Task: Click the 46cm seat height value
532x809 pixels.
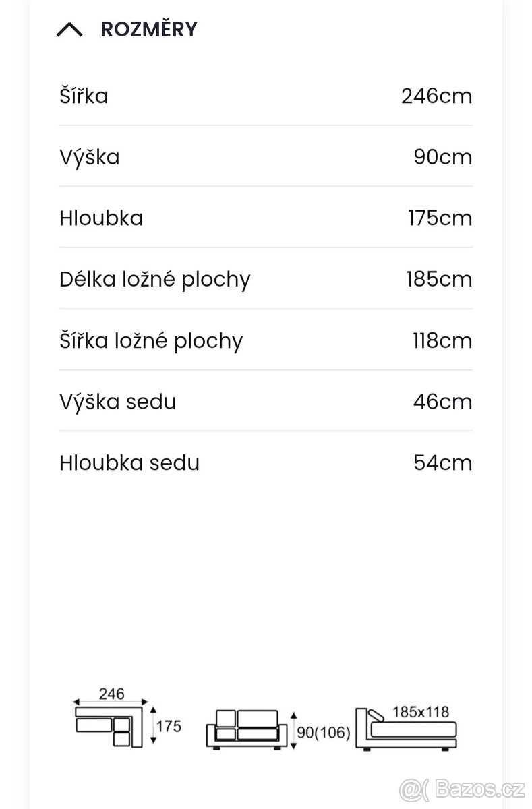Action: tap(442, 402)
